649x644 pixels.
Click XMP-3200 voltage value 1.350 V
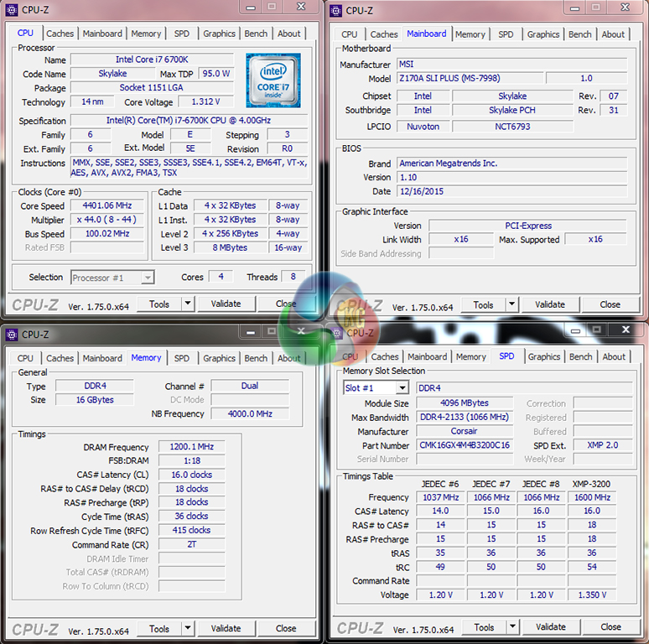(x=592, y=595)
